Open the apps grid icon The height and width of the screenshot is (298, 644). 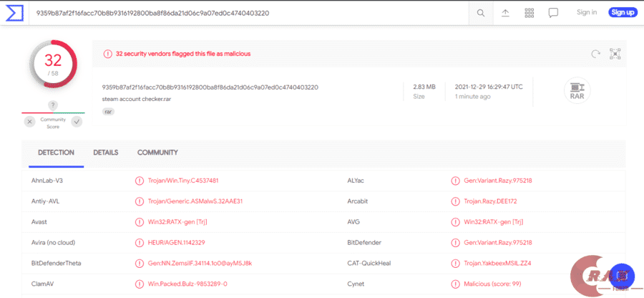coord(530,12)
